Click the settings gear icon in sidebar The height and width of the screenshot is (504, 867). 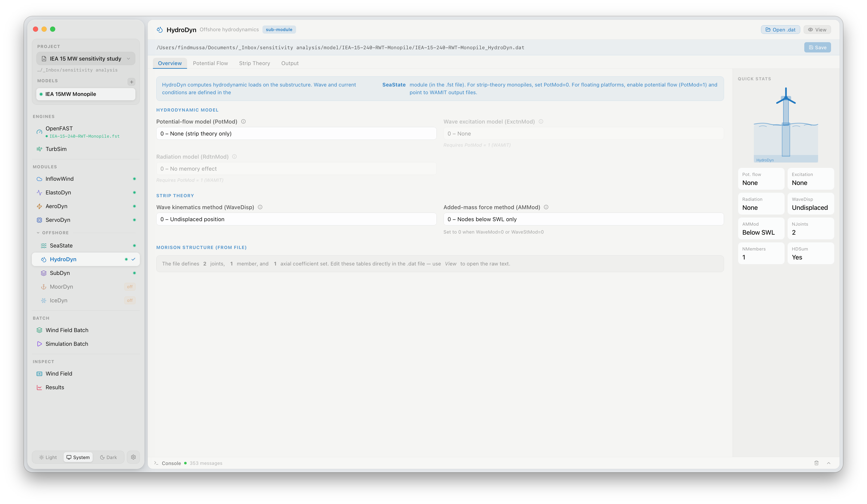click(x=133, y=457)
